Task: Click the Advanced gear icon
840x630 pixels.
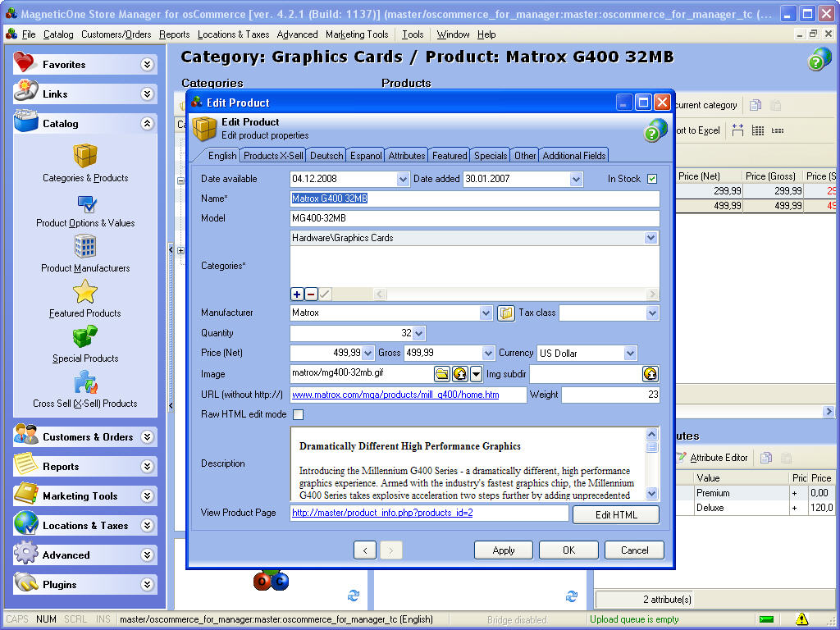Action: coord(25,553)
